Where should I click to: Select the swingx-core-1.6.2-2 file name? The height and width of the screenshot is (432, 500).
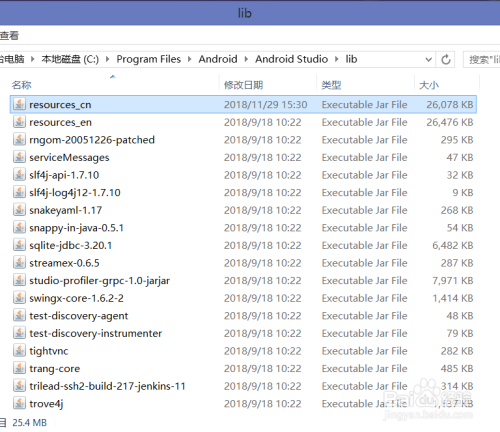point(76,298)
